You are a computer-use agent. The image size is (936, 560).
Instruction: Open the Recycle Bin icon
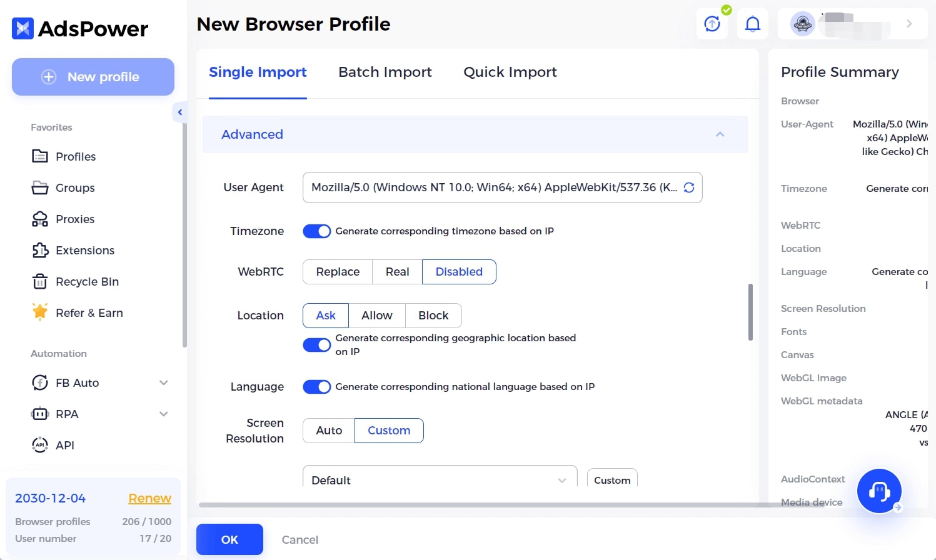coord(40,282)
